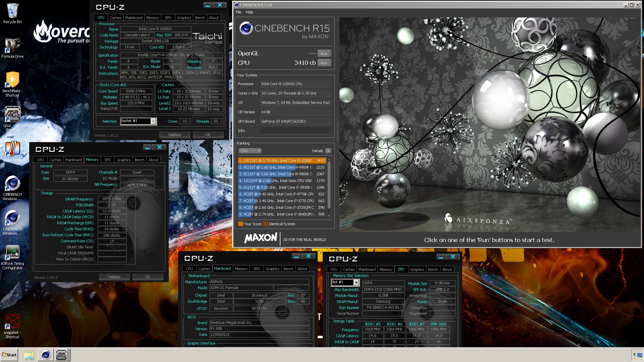Viewport: 644px width, 362px height.
Task: Select ranking entry 6 i7-4770K score 822
Action: click(282, 194)
